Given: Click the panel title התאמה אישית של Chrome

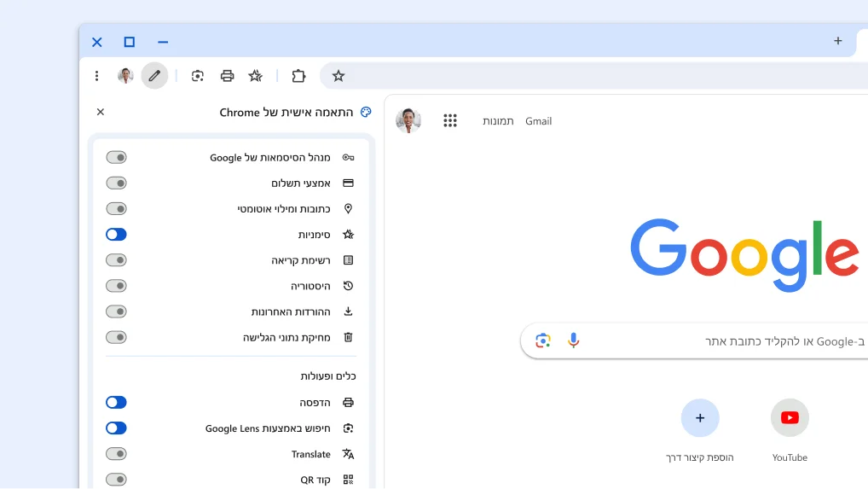Looking at the screenshot, I should click(286, 113).
